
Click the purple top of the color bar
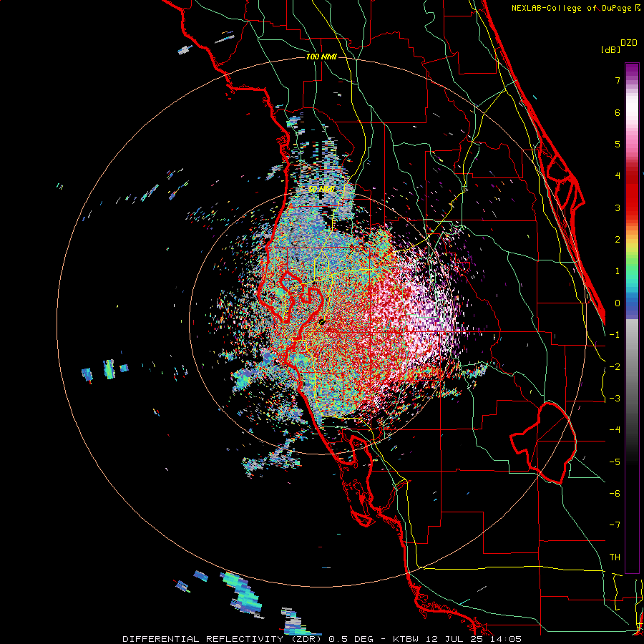point(632,70)
